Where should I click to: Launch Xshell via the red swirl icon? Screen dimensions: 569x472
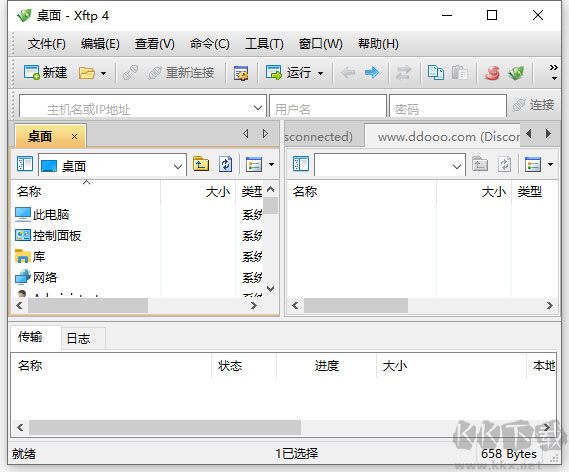tap(492, 73)
